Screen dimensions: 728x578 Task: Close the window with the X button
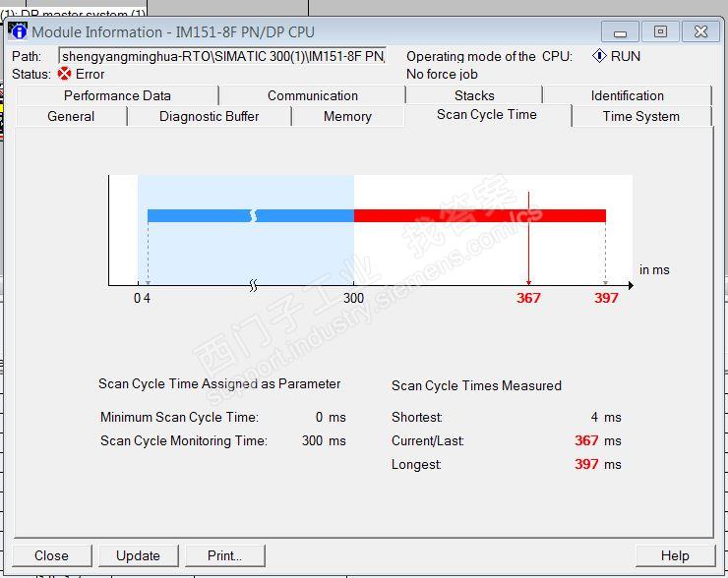click(x=700, y=32)
